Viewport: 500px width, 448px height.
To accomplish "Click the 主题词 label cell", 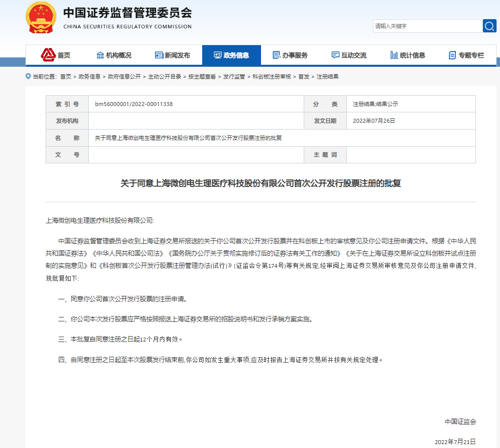I will click(325, 155).
